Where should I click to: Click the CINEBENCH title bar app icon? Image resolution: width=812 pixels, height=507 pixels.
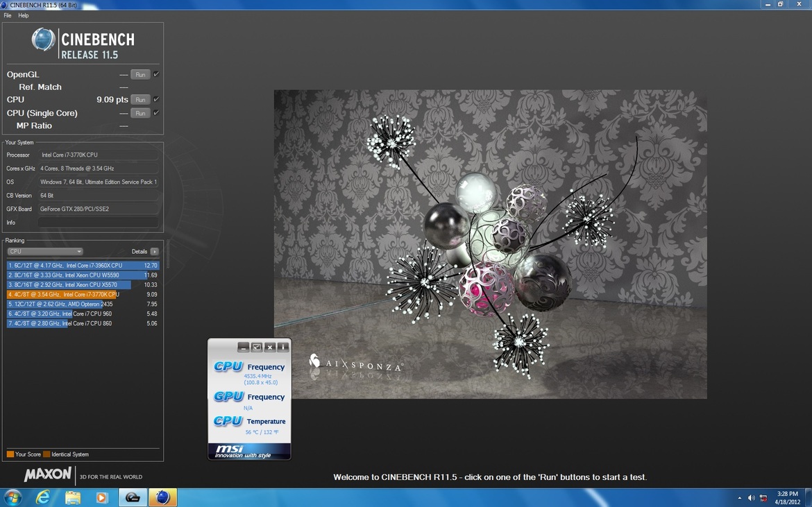(x=5, y=5)
